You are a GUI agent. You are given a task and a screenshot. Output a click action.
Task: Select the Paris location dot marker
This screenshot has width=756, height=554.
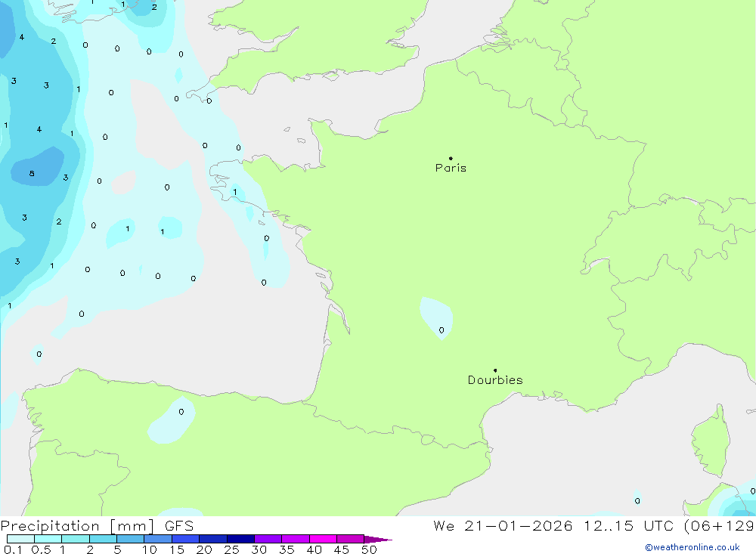pyautogui.click(x=451, y=158)
